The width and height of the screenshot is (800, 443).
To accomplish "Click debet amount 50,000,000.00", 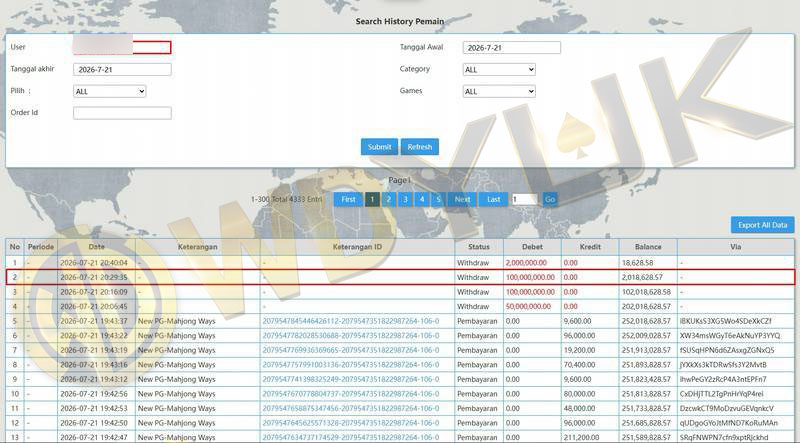I will pyautogui.click(x=528, y=306).
